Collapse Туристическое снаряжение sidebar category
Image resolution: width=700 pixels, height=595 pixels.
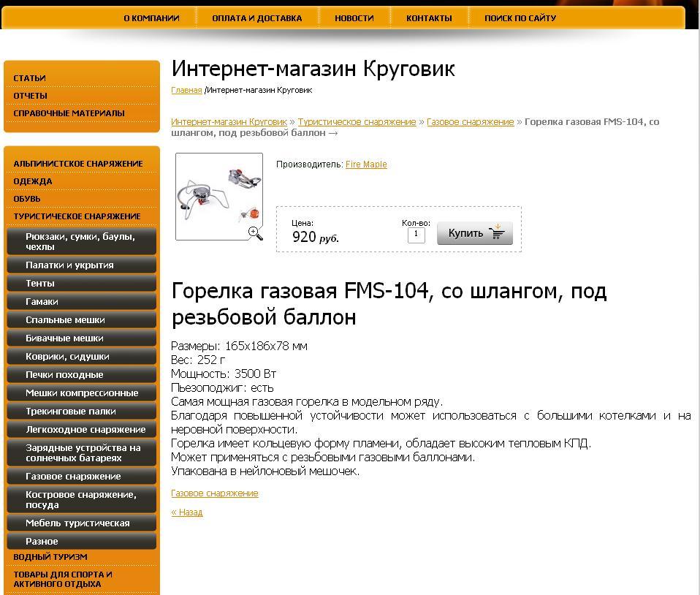pos(77,216)
